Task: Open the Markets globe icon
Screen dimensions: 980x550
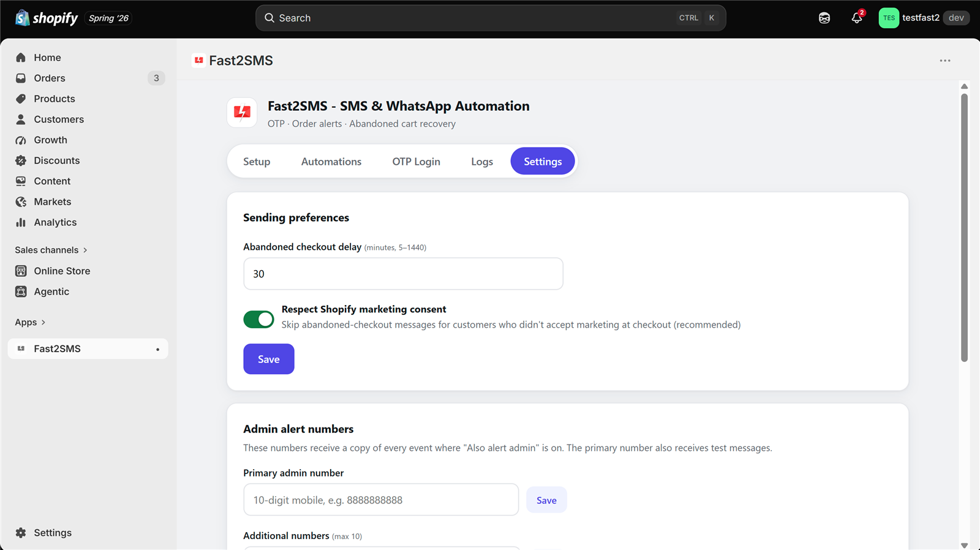Action: [21, 202]
